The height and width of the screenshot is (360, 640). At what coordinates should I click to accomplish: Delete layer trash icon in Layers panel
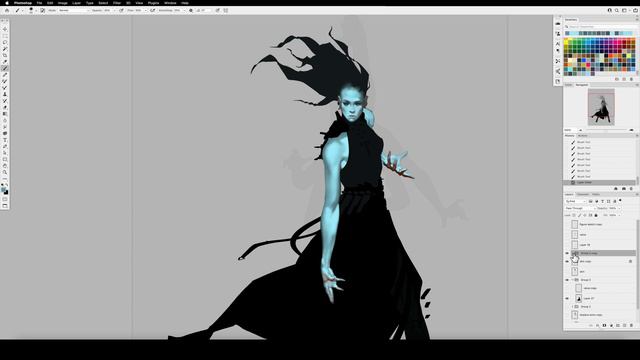coord(631,325)
